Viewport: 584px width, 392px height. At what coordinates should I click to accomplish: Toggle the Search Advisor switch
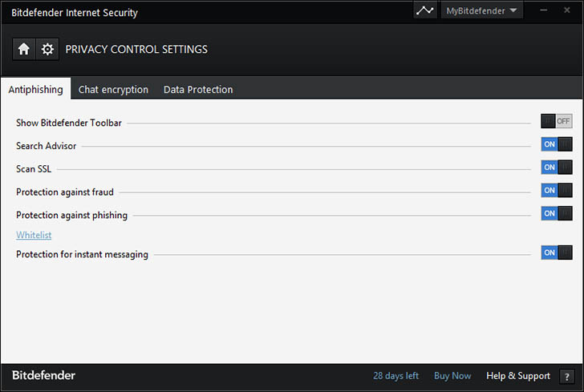click(557, 144)
